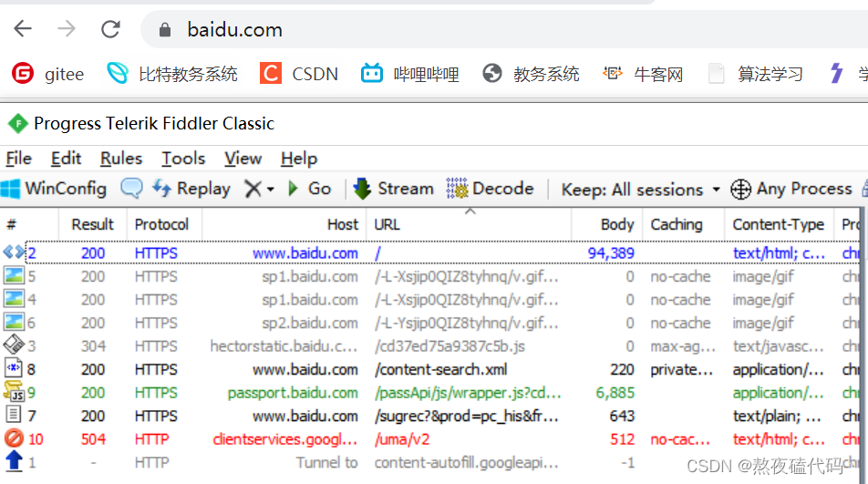Focus the baidu.com address bar
The height and width of the screenshot is (484, 868).
(x=503, y=29)
